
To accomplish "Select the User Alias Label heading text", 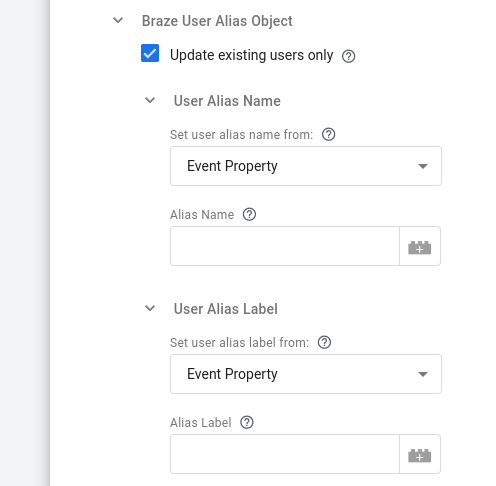I will pos(226,309).
